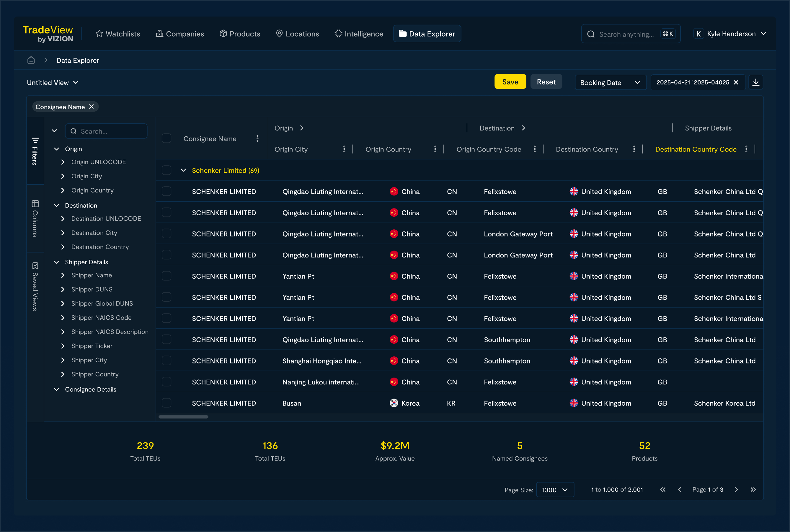Screen dimensions: 790x532
Task: Open the Saved Views side panel
Action: pyautogui.click(x=35, y=287)
